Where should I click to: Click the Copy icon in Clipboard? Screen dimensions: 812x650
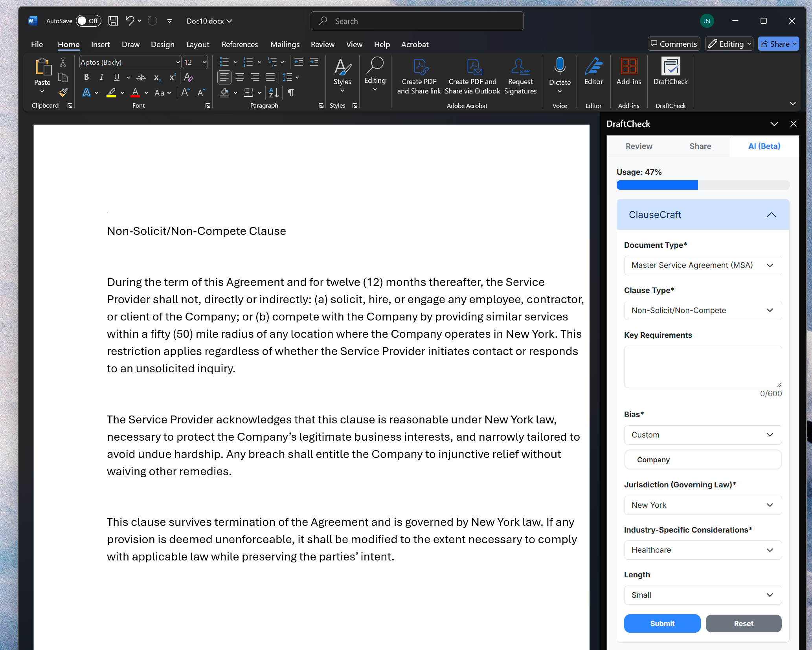(63, 77)
